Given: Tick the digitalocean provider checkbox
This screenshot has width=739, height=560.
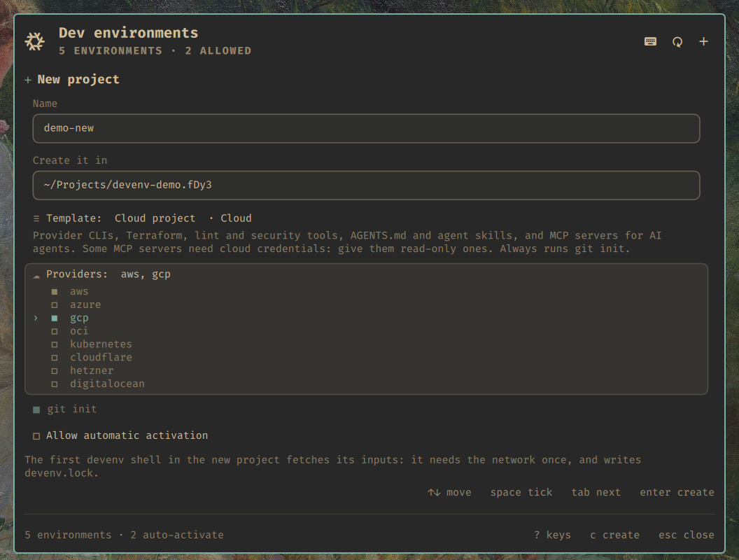Looking at the screenshot, I should [x=55, y=384].
